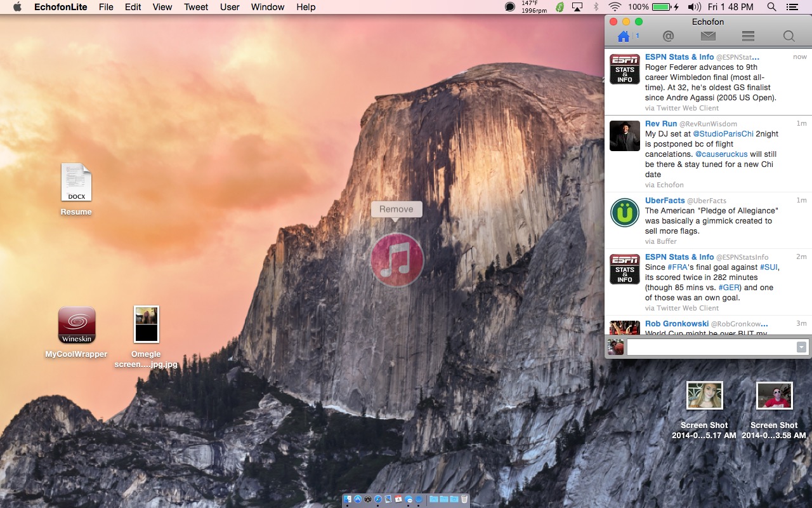Open the compose field dropdown arrow
The width and height of the screenshot is (812, 508).
(802, 347)
